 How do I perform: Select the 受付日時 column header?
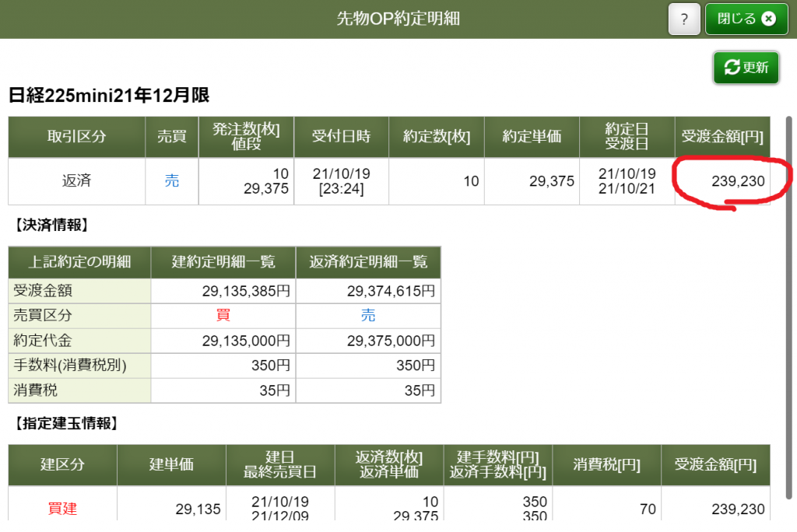click(x=341, y=137)
